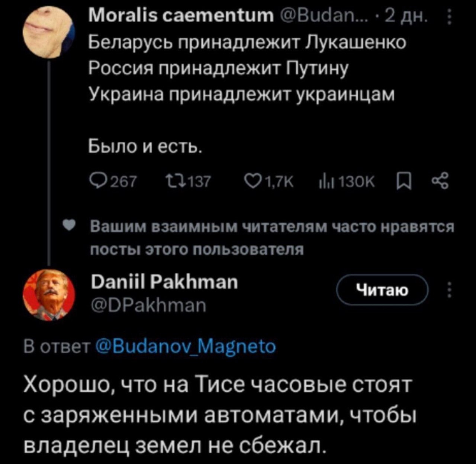Like the post with 1,7K likes
Viewport: 476px width, 464px height.
250,182
